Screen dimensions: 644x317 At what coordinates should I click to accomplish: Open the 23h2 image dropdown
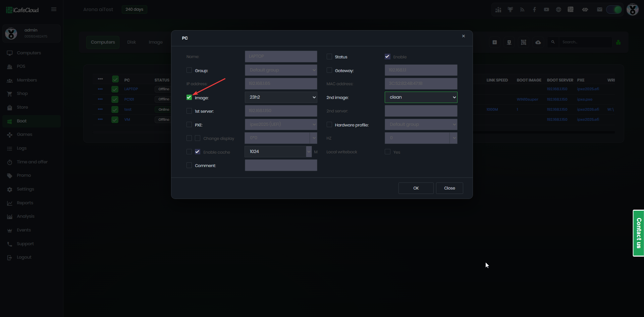[x=281, y=97]
